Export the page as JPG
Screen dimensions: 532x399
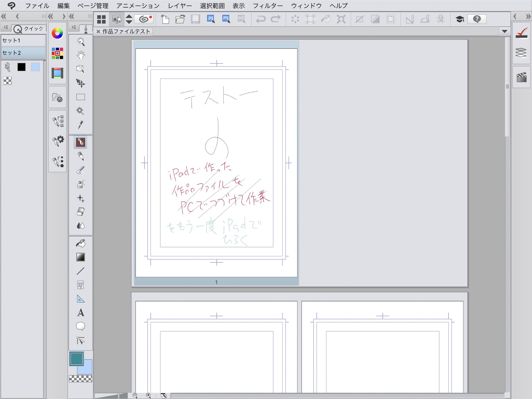[x=211, y=19]
